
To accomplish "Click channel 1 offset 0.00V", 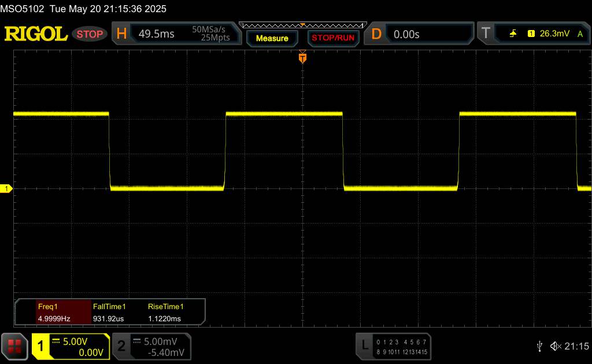I will tap(91, 352).
